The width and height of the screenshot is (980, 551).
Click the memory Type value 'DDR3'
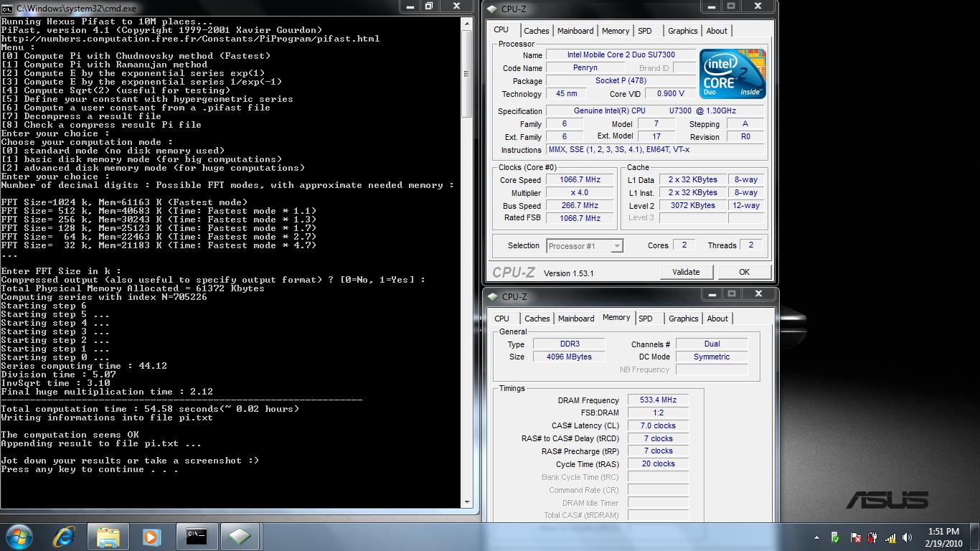(568, 344)
